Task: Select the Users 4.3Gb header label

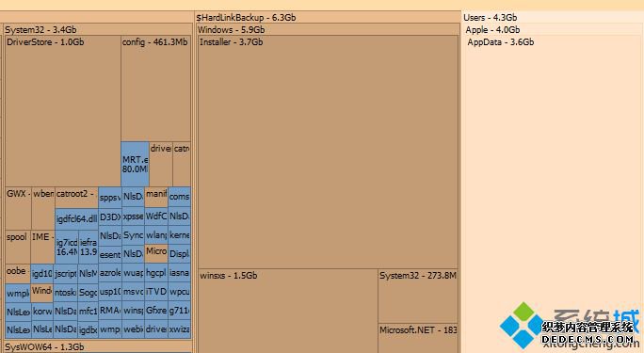Action: [x=490, y=18]
